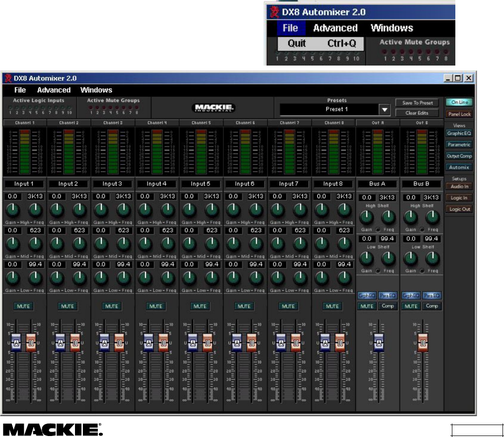Click Clear Edits button
Viewport: 504px width, 437px height.
click(417, 113)
